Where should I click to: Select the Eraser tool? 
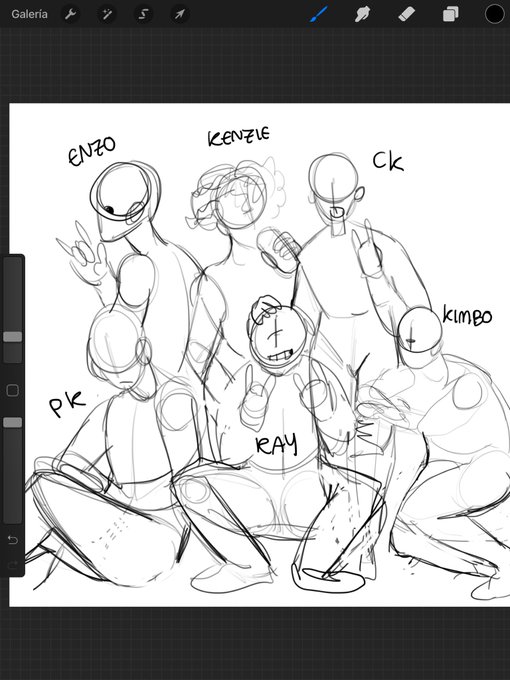(x=406, y=14)
